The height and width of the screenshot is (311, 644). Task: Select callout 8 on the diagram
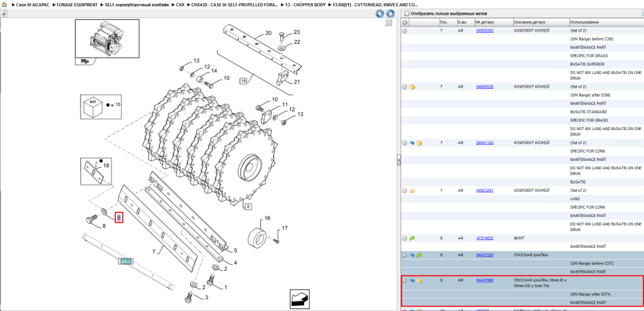tap(104, 226)
